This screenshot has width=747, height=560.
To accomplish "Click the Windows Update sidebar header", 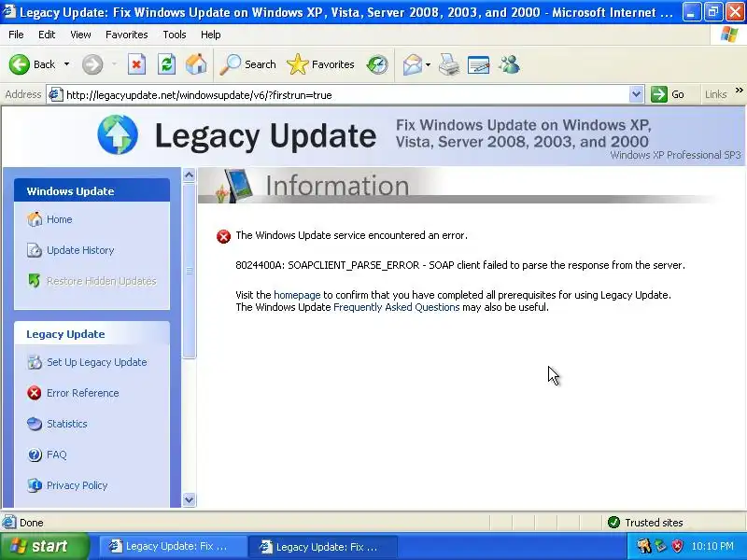I will click(x=92, y=191).
